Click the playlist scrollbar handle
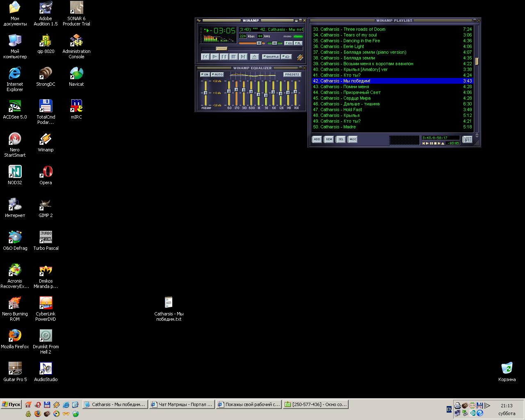This screenshot has height=420, width=525. pyautogui.click(x=477, y=61)
